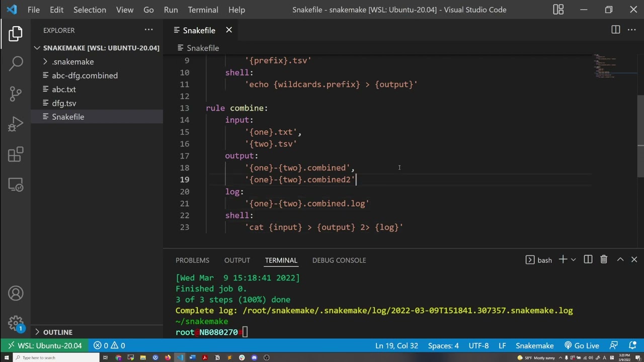Collapse the SNAKEMAKE workspace folder section
This screenshot has width=644, height=362.
(x=97, y=48)
